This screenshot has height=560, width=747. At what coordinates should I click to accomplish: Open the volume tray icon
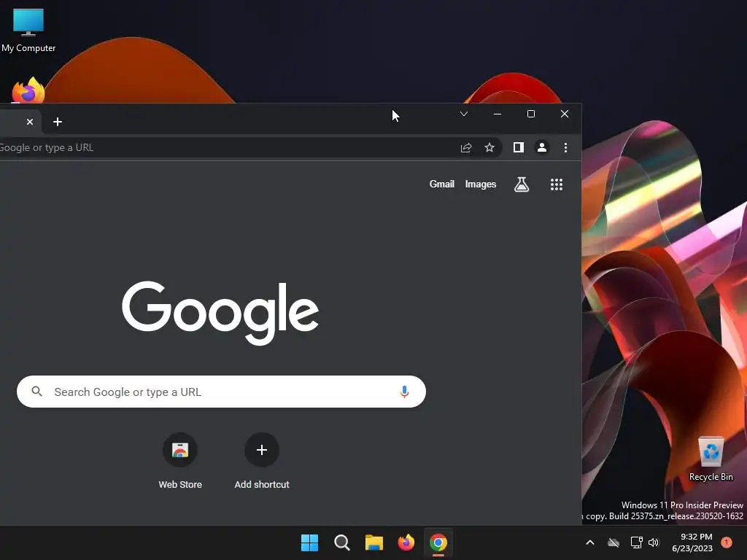(x=654, y=542)
